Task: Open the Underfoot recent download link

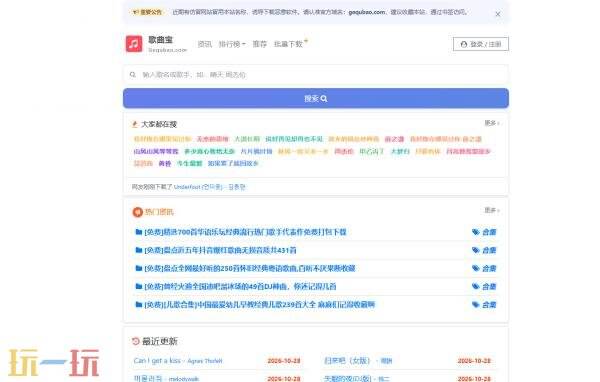Action: coord(209,187)
